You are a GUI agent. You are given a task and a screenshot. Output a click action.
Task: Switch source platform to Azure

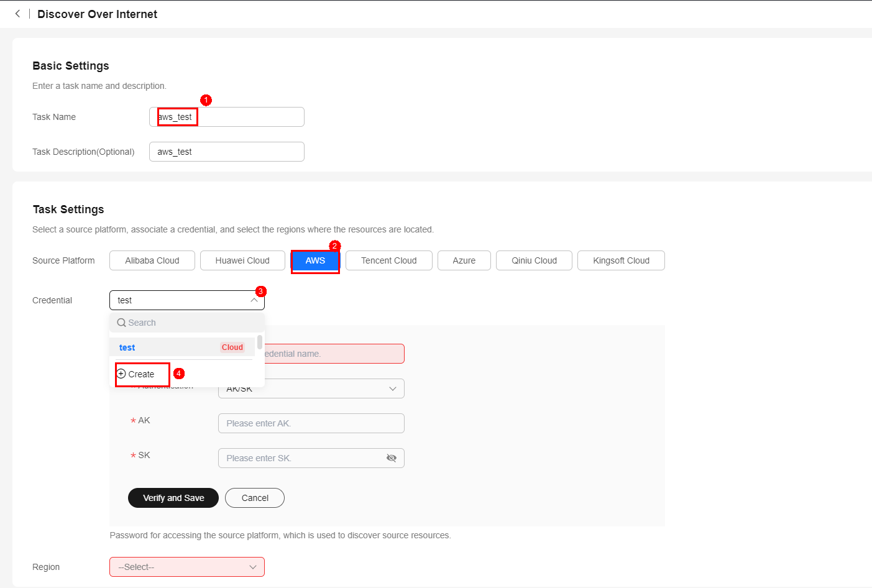(464, 260)
